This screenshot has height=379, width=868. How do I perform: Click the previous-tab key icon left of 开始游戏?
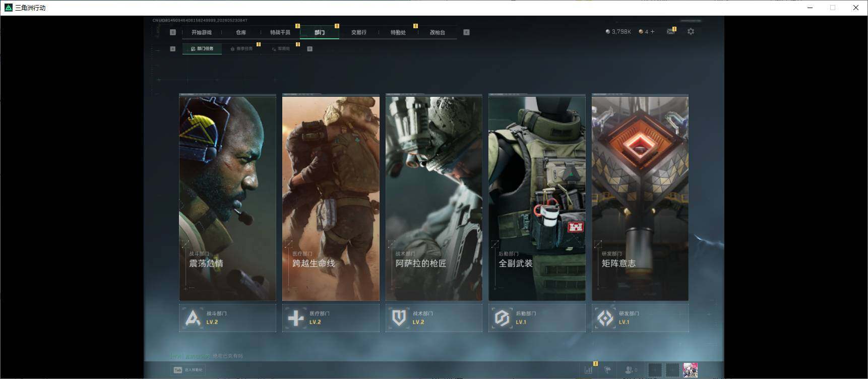click(173, 32)
